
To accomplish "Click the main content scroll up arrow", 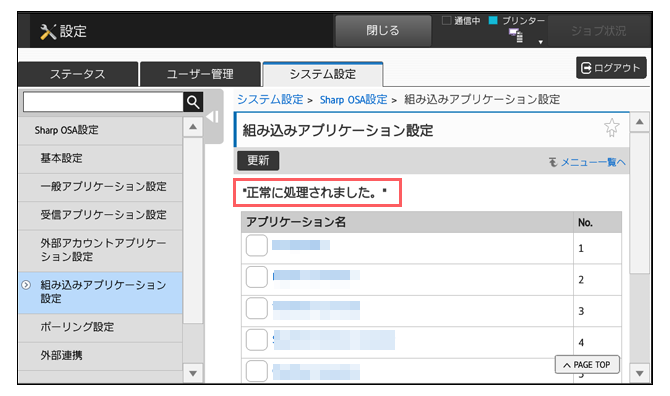I will [640, 122].
